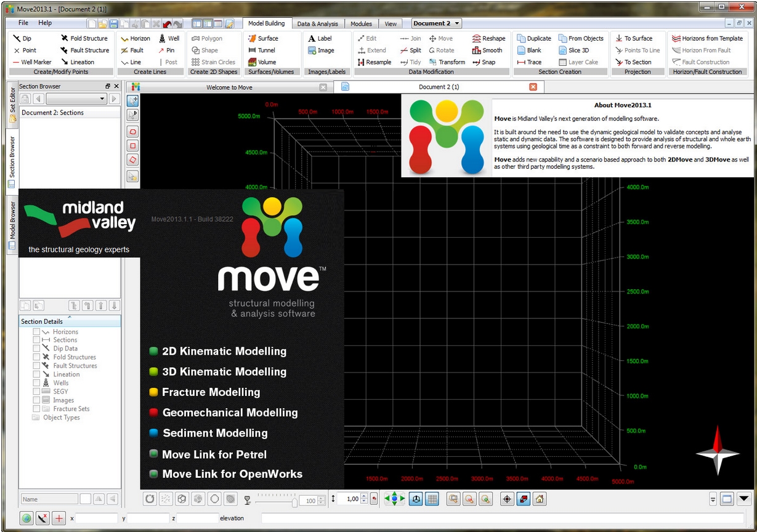The width and height of the screenshot is (757, 532).
Task: Enable the Horizons checkbox
Action: pyautogui.click(x=36, y=332)
